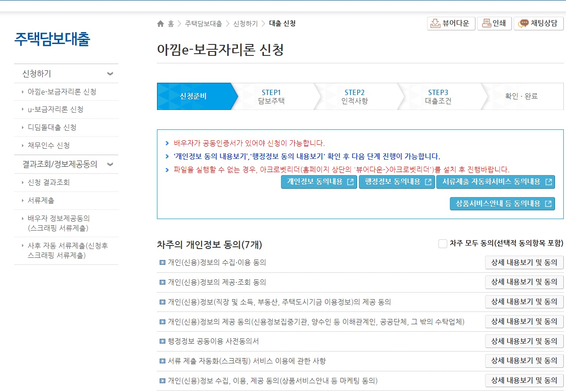Select the STEP1 담보주택 step
The width and height of the screenshot is (566, 392).
pyautogui.click(x=271, y=96)
